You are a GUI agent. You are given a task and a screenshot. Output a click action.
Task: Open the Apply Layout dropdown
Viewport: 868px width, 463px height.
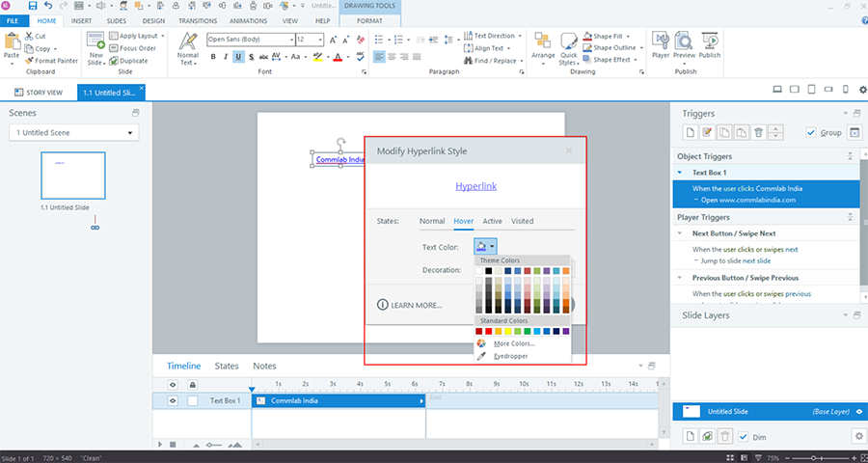tap(163, 36)
